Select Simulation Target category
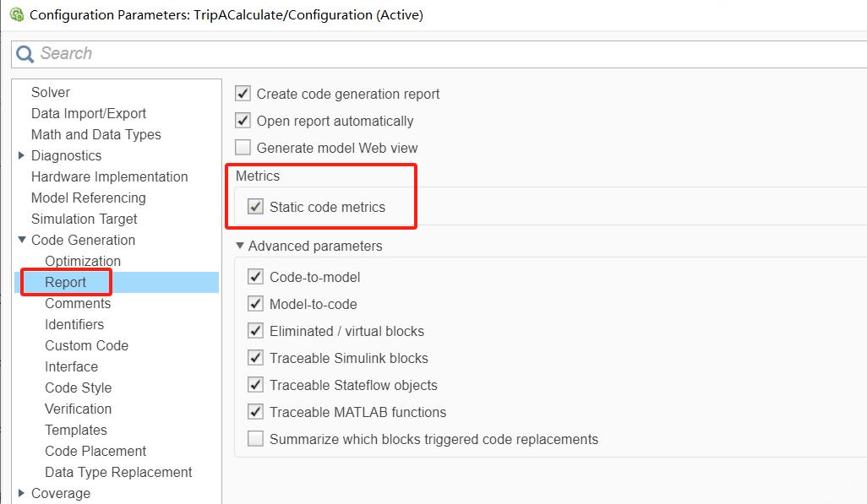Image resolution: width=867 pixels, height=504 pixels. (84, 219)
